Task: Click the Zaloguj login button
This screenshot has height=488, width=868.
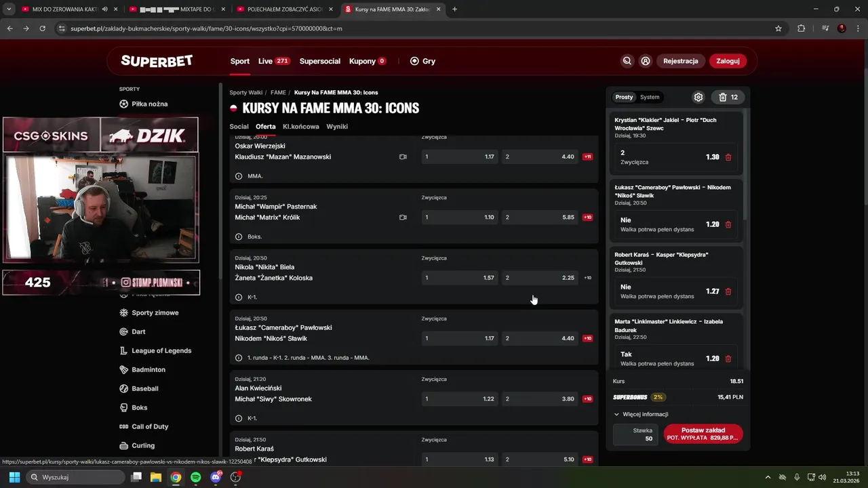Action: (728, 61)
